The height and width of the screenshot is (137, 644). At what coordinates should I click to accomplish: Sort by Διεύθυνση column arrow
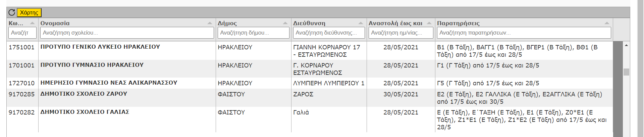pyautogui.click(x=361, y=23)
